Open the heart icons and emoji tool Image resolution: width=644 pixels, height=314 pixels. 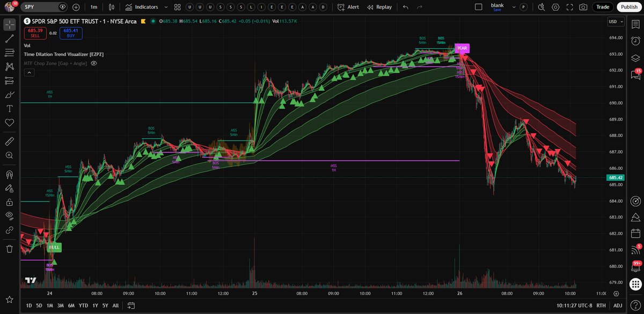pos(9,122)
